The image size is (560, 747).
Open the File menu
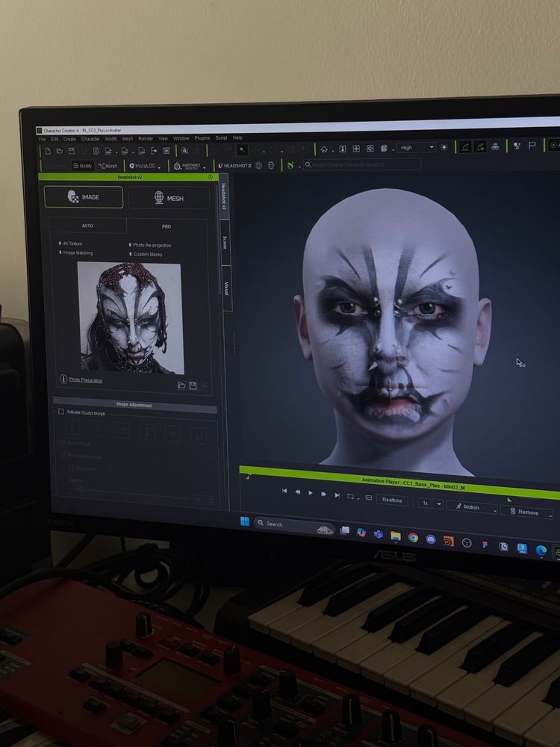(43, 139)
